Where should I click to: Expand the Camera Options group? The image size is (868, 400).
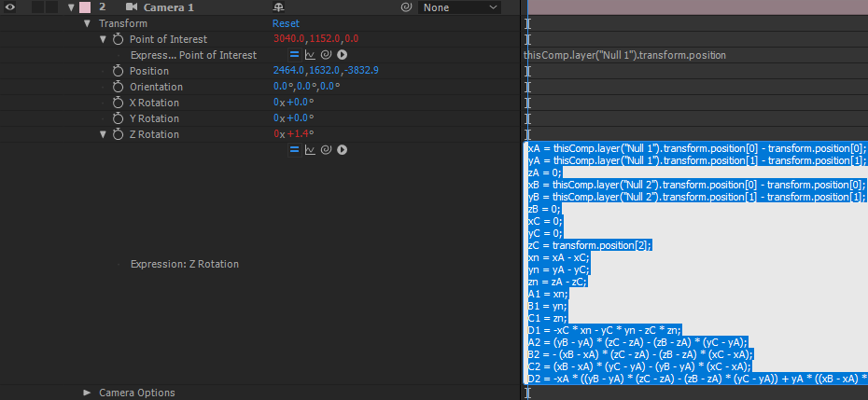[x=88, y=393]
